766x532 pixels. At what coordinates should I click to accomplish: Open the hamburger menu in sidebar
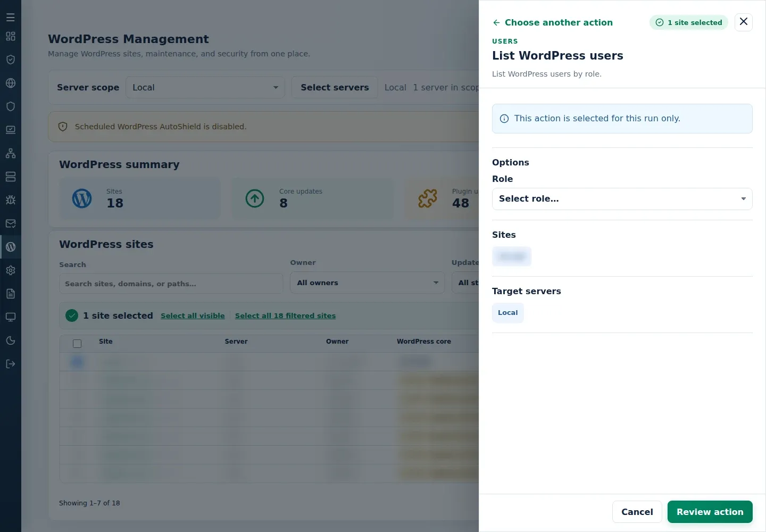(11, 18)
